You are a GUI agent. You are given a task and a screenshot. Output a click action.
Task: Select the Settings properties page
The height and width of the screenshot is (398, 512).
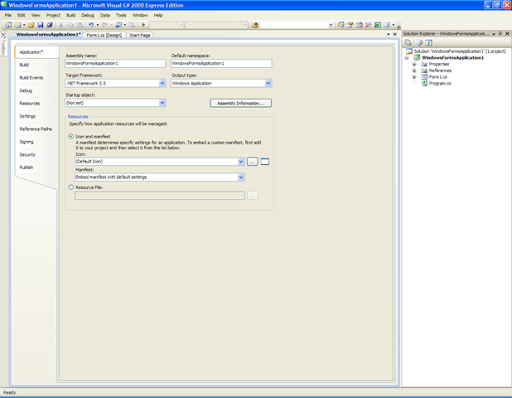[27, 116]
